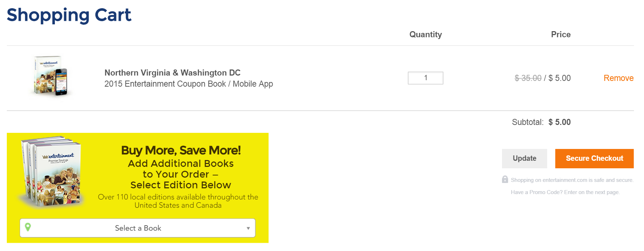Viewport: 644px width, 251px height.
Task: Click the safe and secure shopping notice
Action: coord(572,180)
